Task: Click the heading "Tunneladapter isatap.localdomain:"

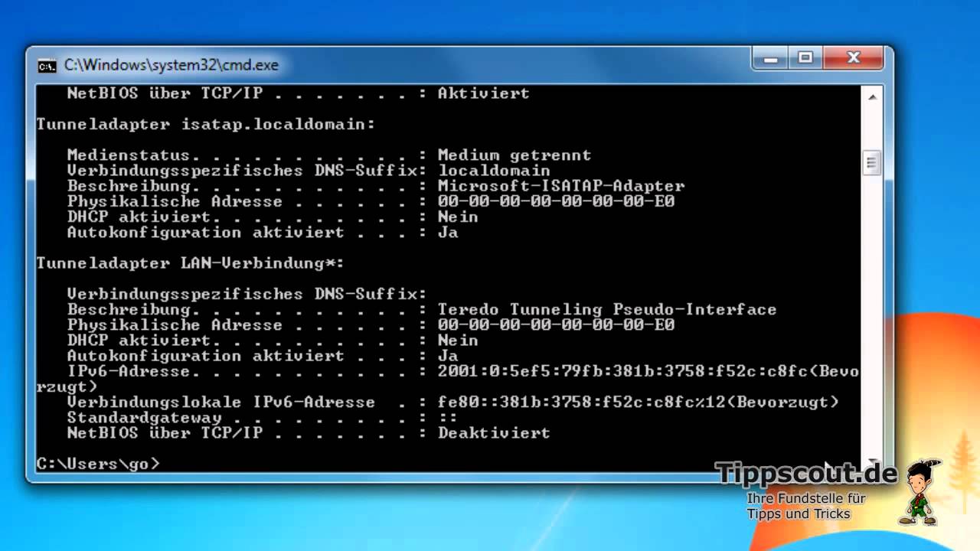Action: 206,124
